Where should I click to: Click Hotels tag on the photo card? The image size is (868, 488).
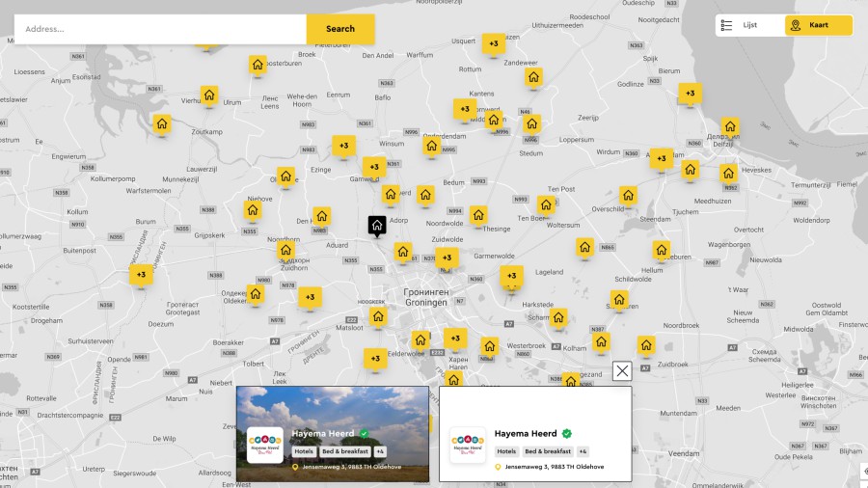304,451
